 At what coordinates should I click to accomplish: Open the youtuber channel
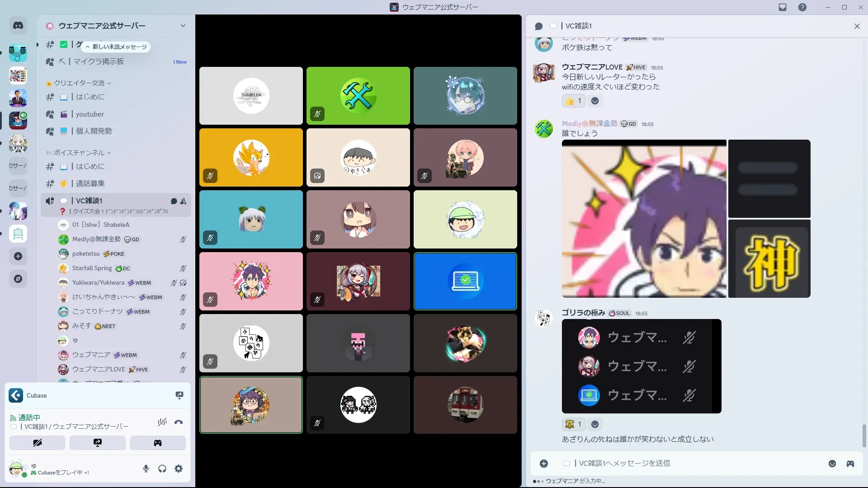click(x=90, y=114)
